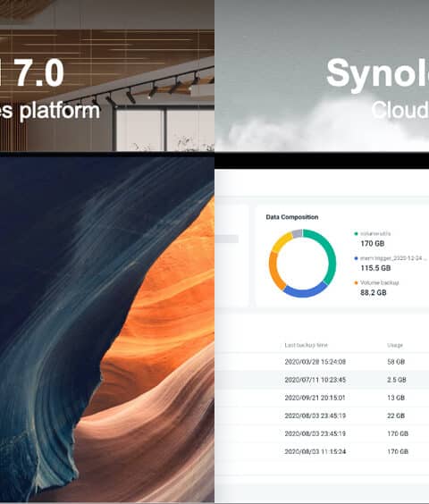The width and height of the screenshot is (429, 504).
Task: Select the '2020/03/28 15:24:08' backup row
Action: [x=322, y=362]
